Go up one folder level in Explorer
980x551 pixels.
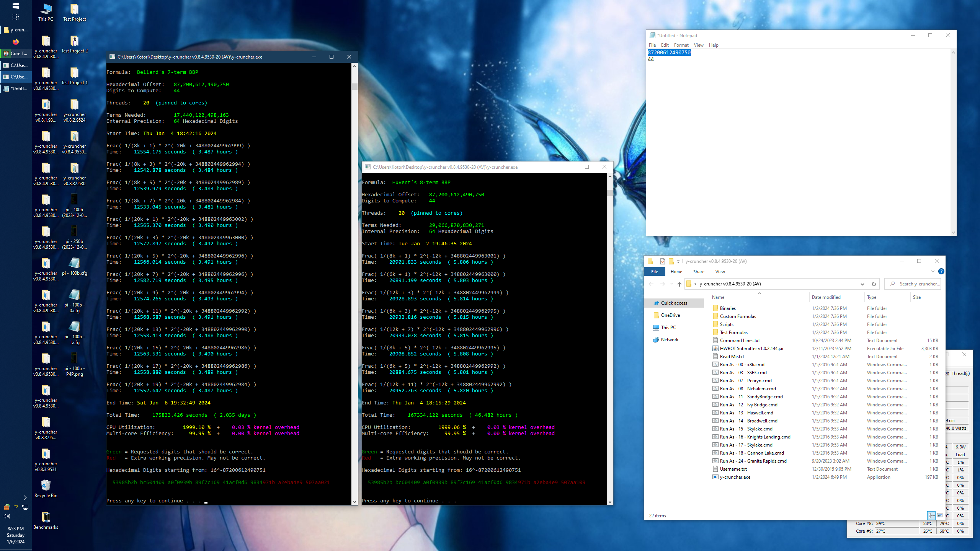tap(679, 284)
